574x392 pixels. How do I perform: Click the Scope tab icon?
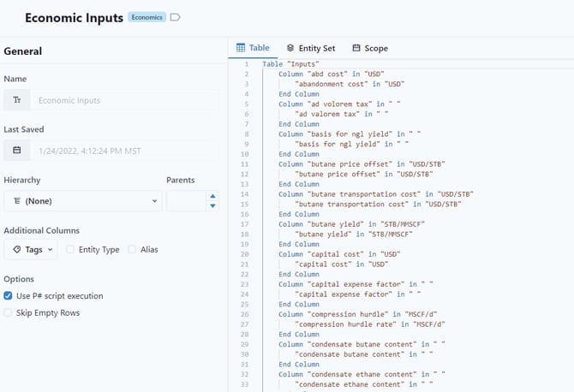pos(356,48)
